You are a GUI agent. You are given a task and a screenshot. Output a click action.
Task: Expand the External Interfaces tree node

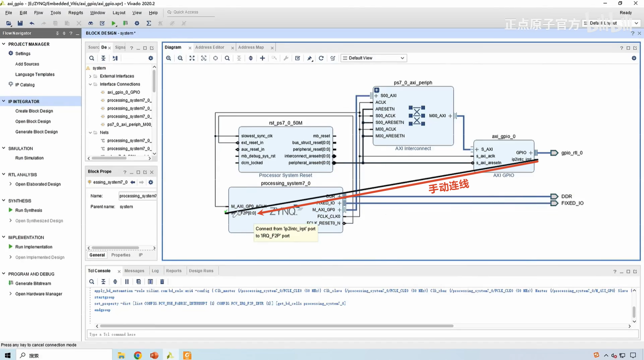coord(90,76)
